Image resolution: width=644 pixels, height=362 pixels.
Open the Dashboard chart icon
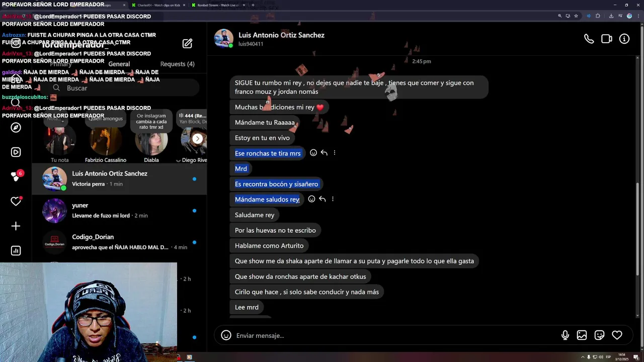[16, 250]
